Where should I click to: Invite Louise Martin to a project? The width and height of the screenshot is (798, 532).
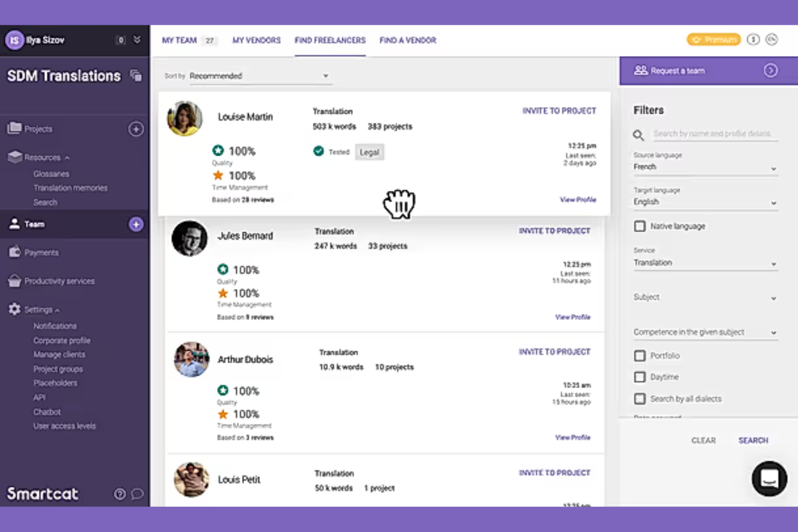tap(559, 110)
